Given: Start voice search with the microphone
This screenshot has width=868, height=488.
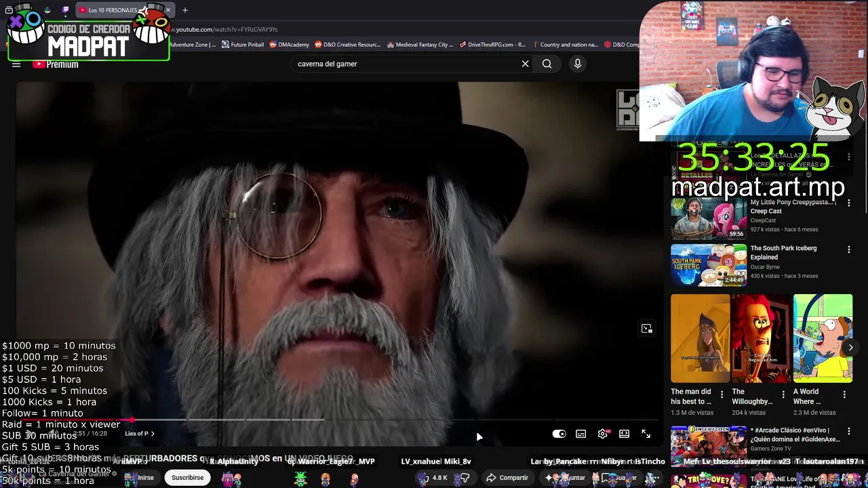Looking at the screenshot, I should [578, 64].
